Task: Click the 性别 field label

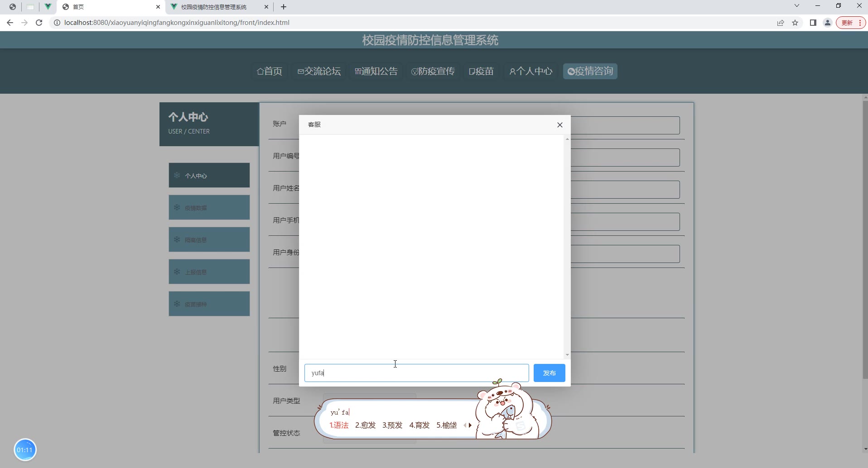Action: [280, 368]
